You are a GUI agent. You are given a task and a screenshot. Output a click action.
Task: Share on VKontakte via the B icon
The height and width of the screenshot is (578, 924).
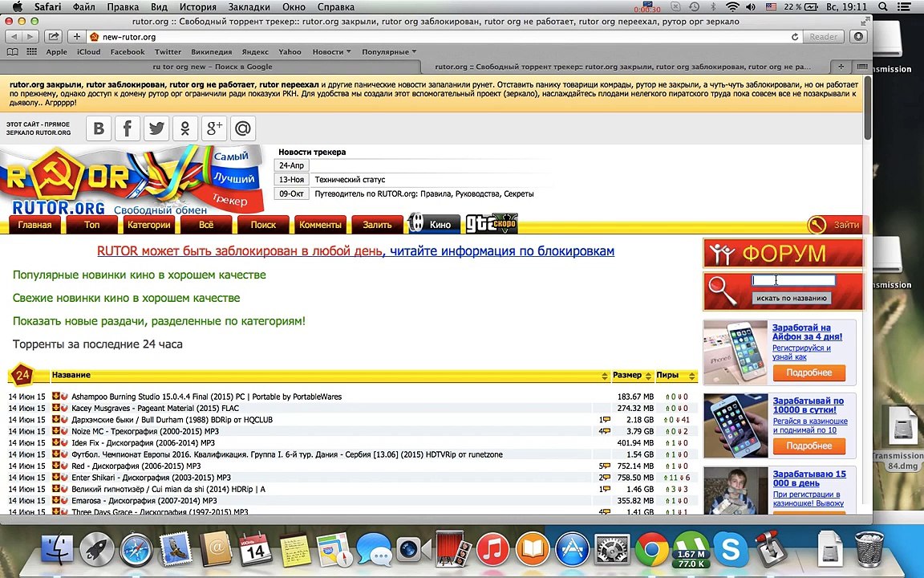(x=99, y=128)
